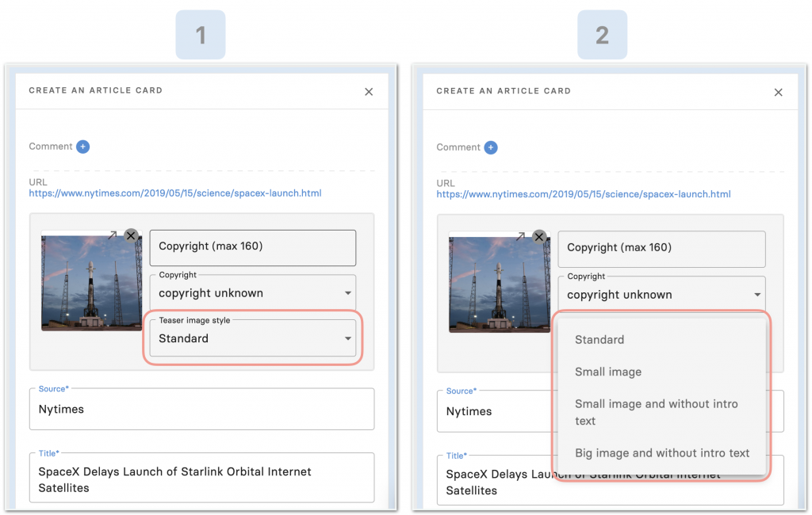
Task: Open image in new window arrow, panel 2
Action: point(520,236)
